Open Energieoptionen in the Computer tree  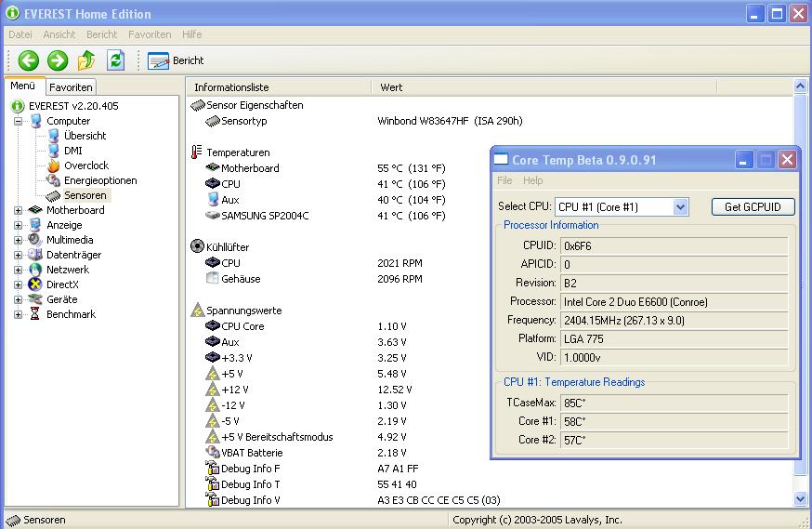(100, 180)
